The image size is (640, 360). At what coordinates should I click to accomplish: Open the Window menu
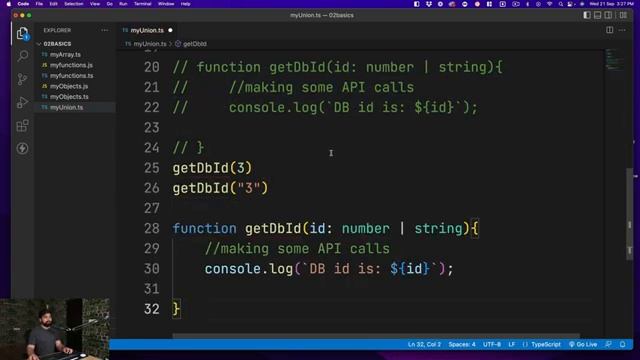[166, 4]
